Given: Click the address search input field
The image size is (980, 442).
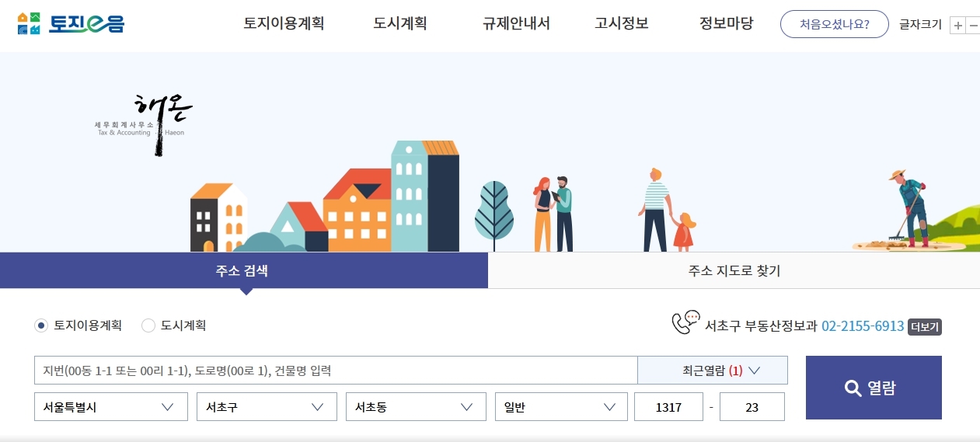Looking at the screenshot, I should tap(336, 371).
